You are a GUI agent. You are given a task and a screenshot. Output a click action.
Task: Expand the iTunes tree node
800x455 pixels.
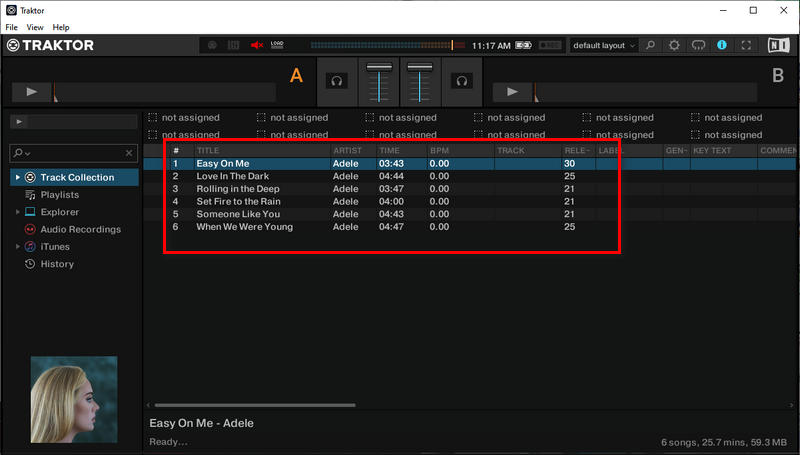coord(17,246)
